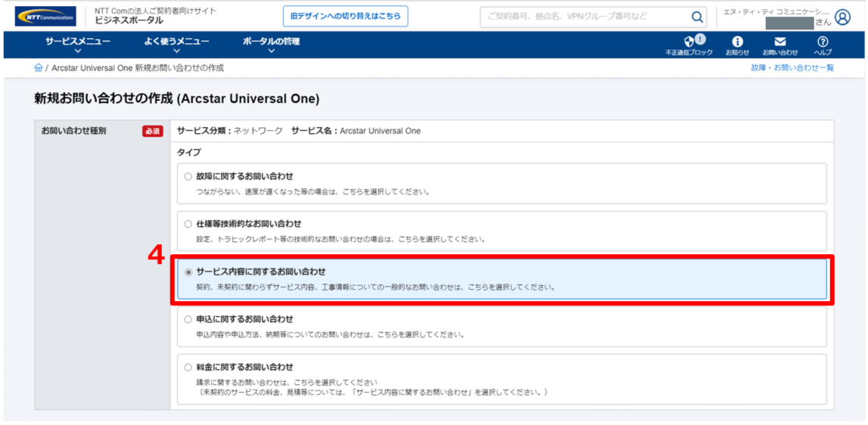This screenshot has height=425, width=868.
Task: Click 旧デザインへの切り替えはこちら button
Action: [x=345, y=16]
